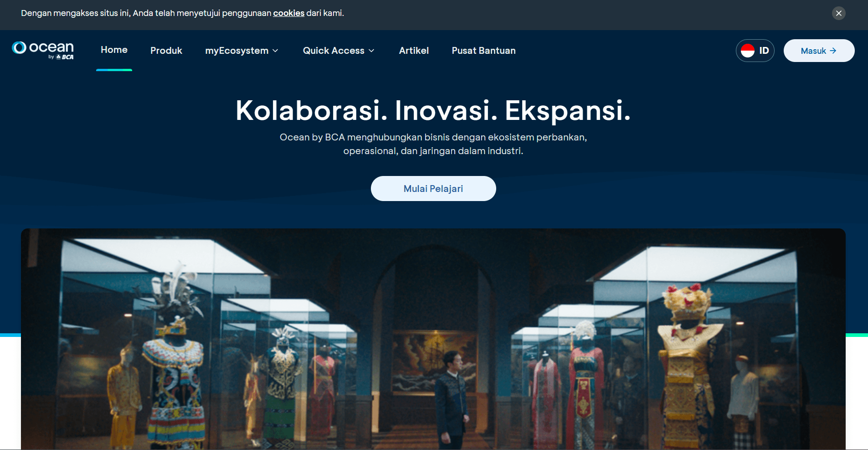The image size is (868, 450).
Task: Click the Kolaborasi. Inovasi. Ekspansi. headline
Action: pyautogui.click(x=433, y=110)
